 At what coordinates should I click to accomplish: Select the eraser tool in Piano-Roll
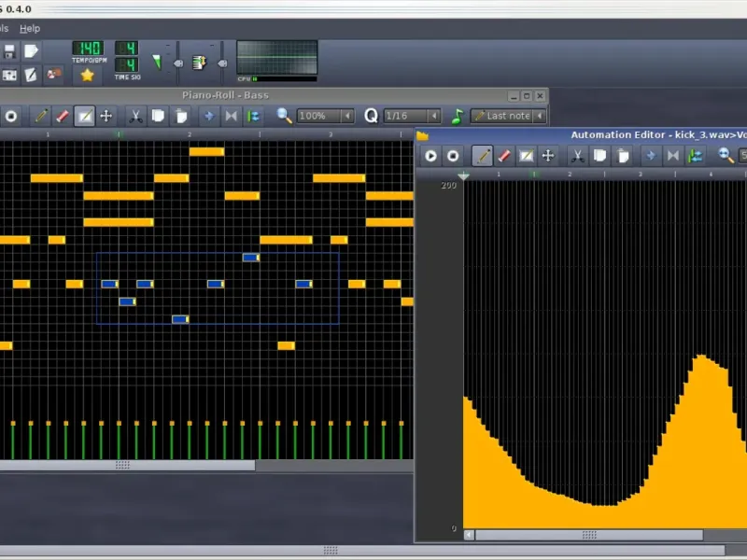click(x=62, y=116)
